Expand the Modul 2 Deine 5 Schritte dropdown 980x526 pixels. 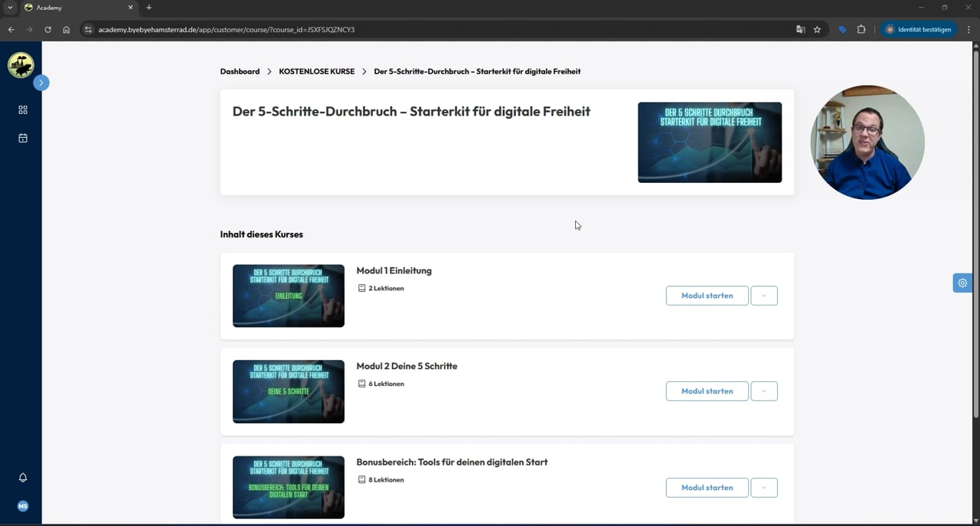[x=764, y=391]
